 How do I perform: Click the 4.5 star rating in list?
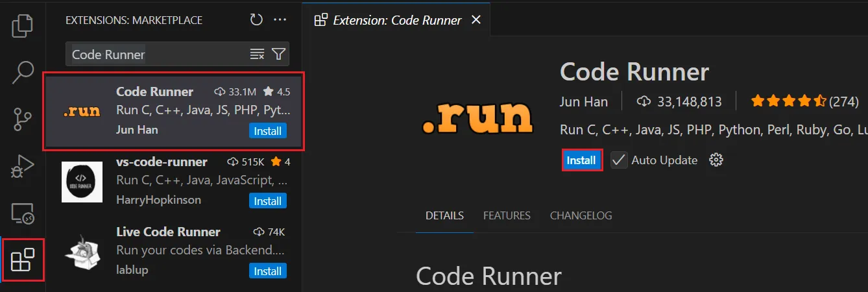click(277, 91)
